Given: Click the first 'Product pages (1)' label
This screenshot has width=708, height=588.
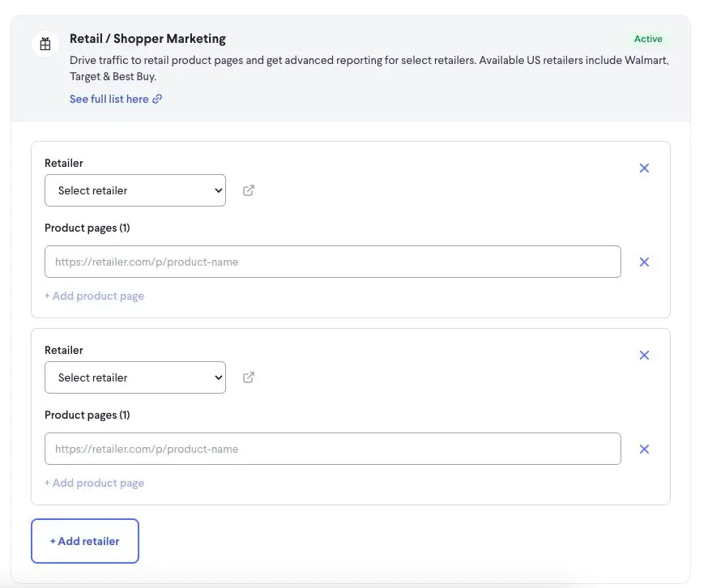Looking at the screenshot, I should pyautogui.click(x=87, y=228).
